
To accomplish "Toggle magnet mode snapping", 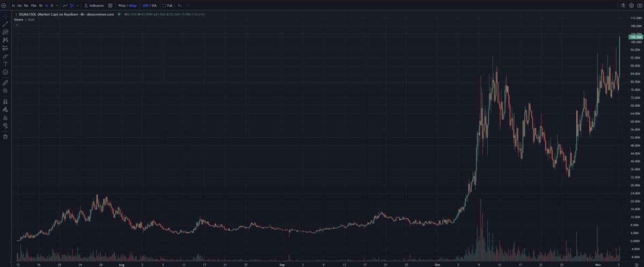I will coord(5,101).
